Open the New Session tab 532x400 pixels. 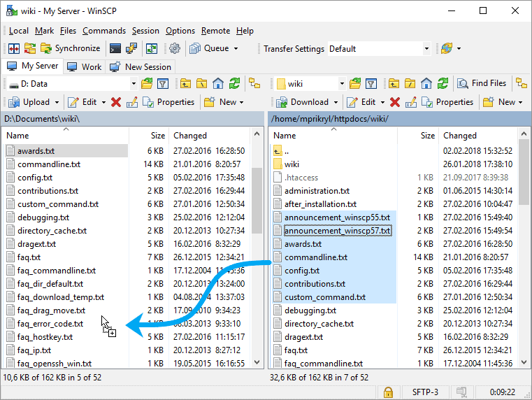(141, 67)
